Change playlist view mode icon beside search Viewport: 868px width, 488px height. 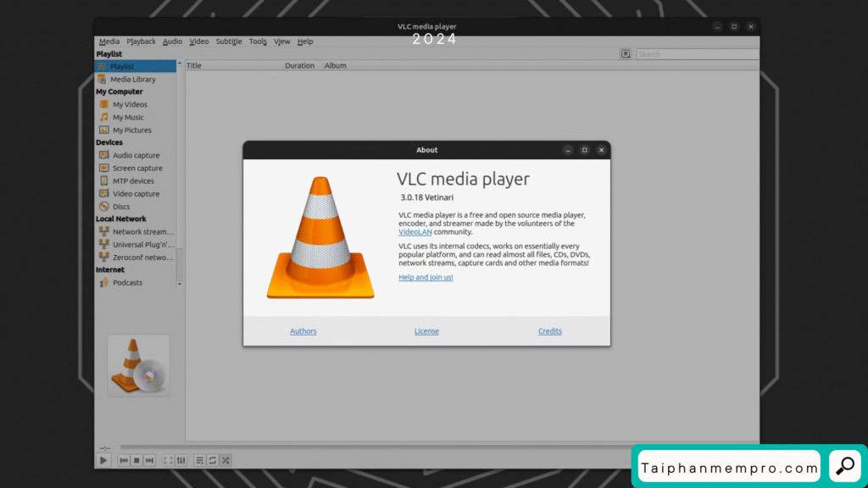[x=626, y=53]
